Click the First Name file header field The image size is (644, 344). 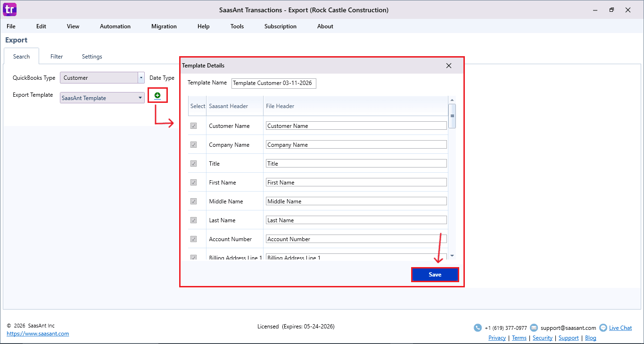tap(356, 183)
